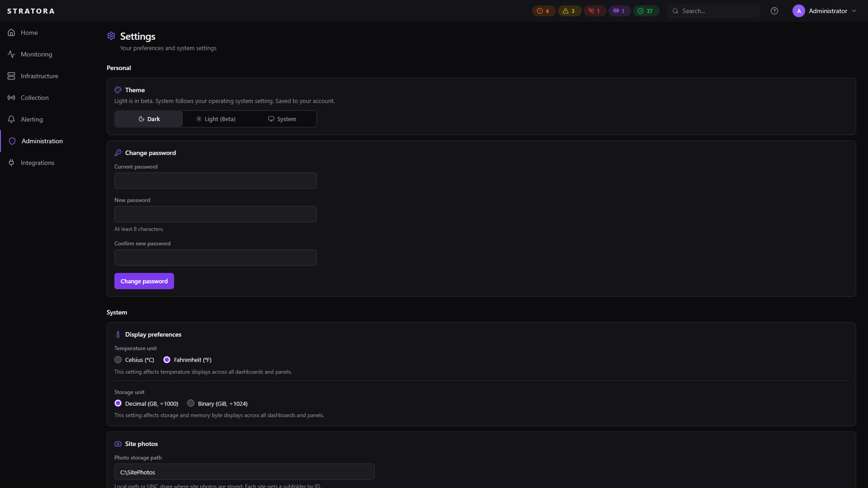This screenshot has width=868, height=488.
Task: Click the Monitoring pulse icon
Action: pyautogui.click(x=11, y=54)
